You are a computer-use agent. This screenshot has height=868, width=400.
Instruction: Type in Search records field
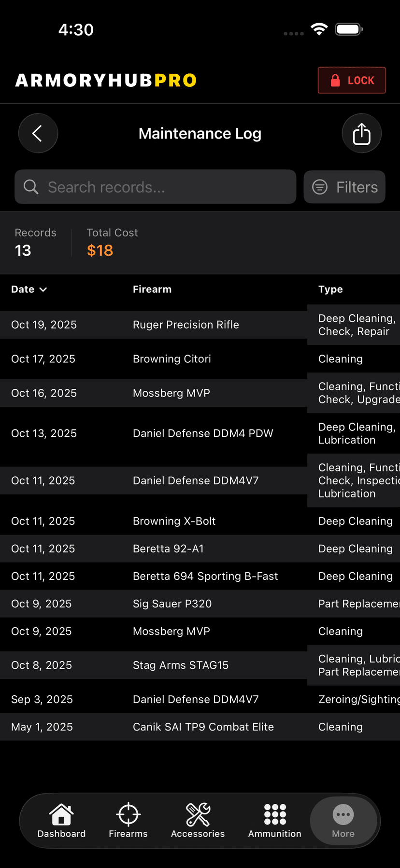click(164, 187)
